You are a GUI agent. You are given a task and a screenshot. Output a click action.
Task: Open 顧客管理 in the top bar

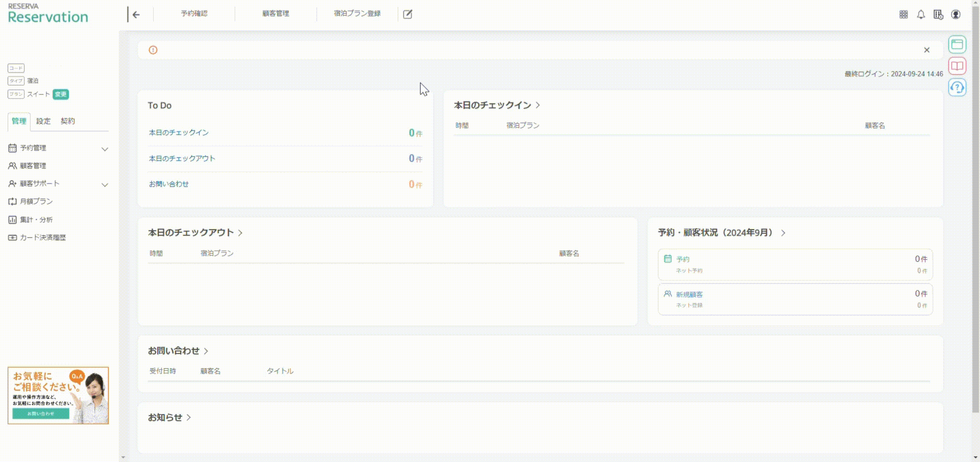[x=276, y=14]
